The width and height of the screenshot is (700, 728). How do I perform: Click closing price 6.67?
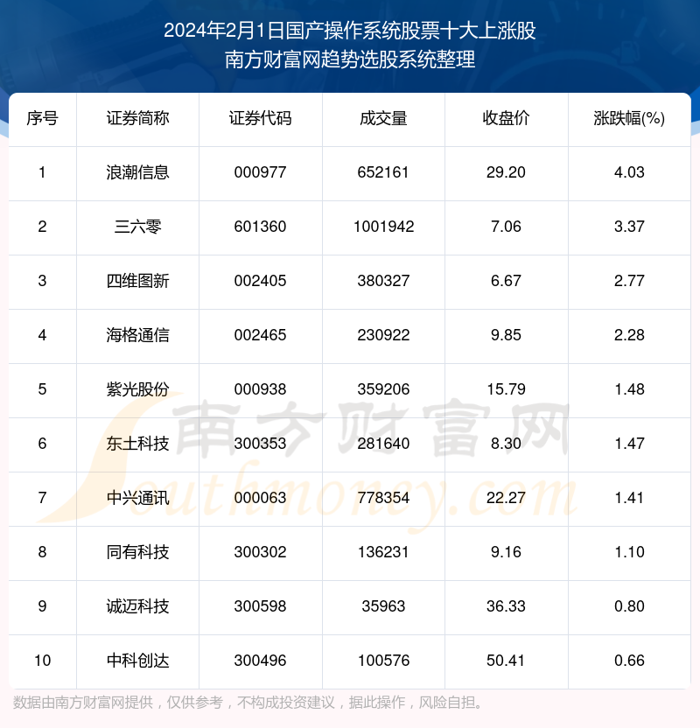(506, 281)
